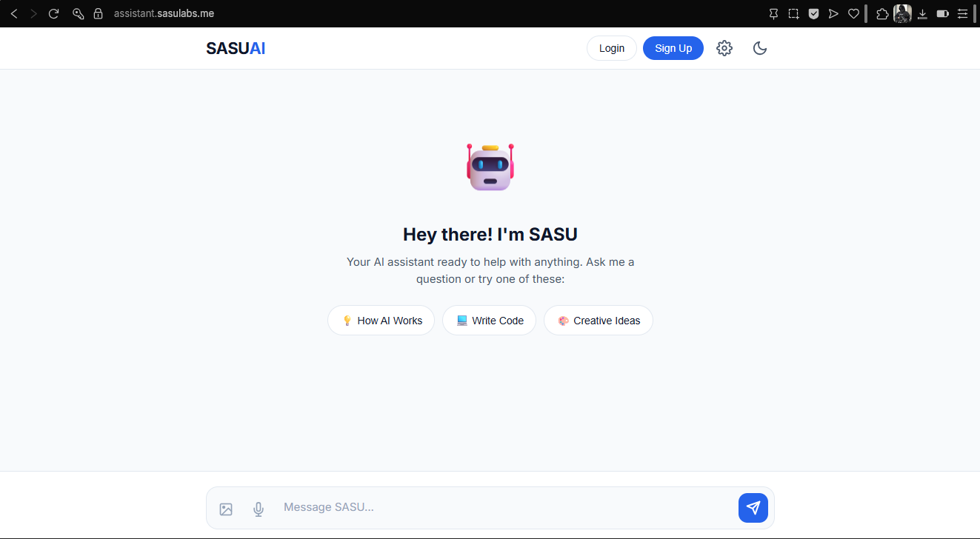This screenshot has height=539, width=980.
Task: Open the settings gear icon
Action: pos(724,48)
